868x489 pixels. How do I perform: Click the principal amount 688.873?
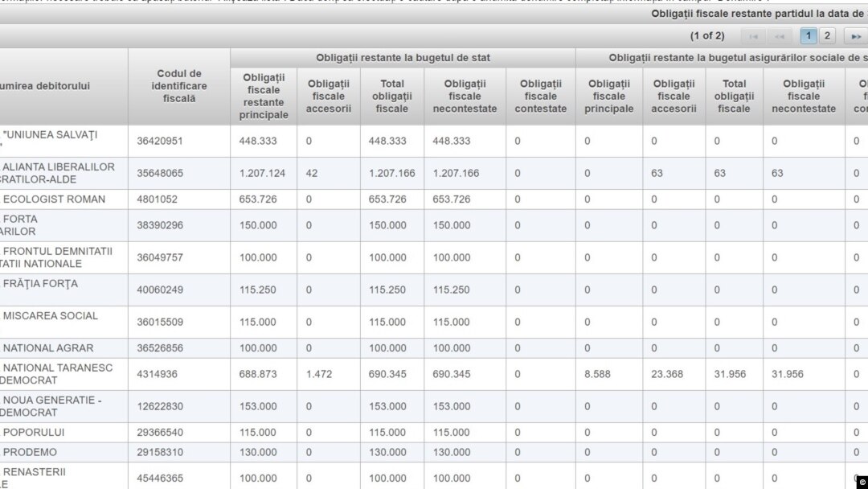click(x=258, y=374)
